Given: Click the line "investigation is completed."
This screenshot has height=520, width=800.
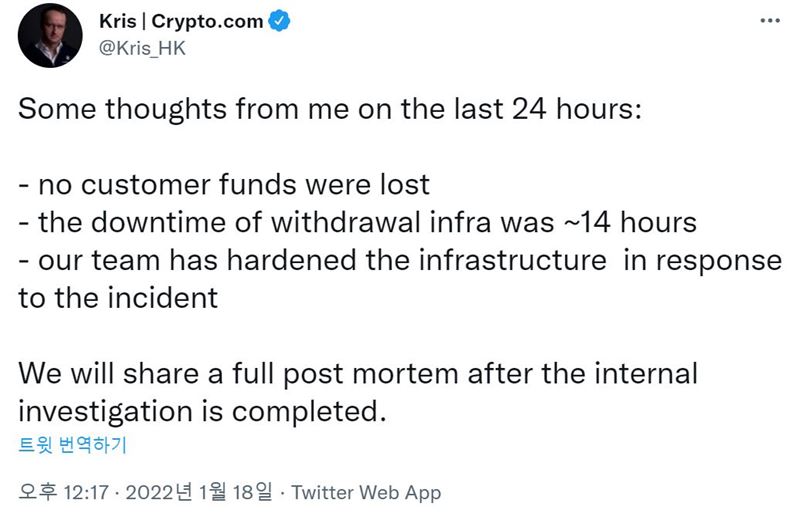Looking at the screenshot, I should (x=203, y=412).
